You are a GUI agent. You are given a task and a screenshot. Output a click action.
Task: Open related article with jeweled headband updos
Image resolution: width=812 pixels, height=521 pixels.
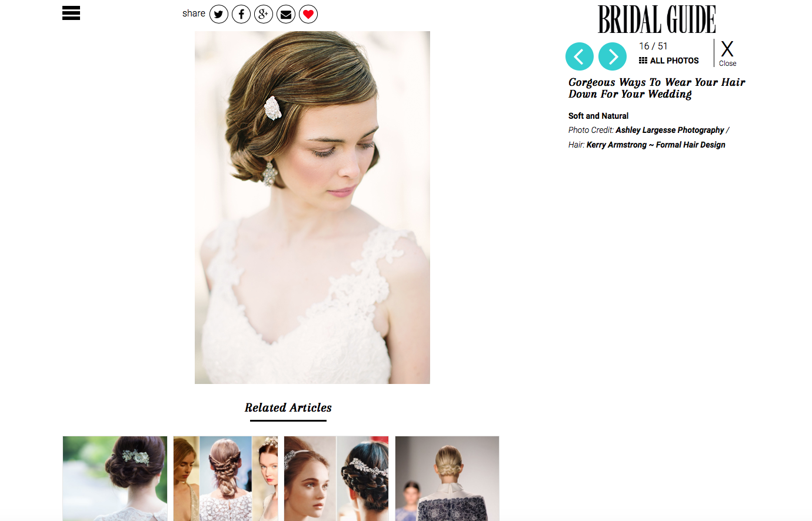pyautogui.click(x=337, y=478)
